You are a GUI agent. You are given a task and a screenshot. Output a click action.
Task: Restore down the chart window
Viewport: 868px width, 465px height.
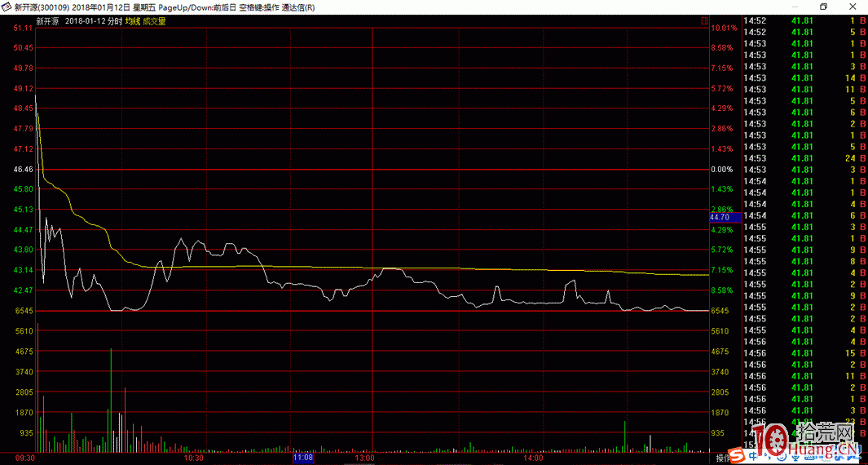tap(824, 6)
